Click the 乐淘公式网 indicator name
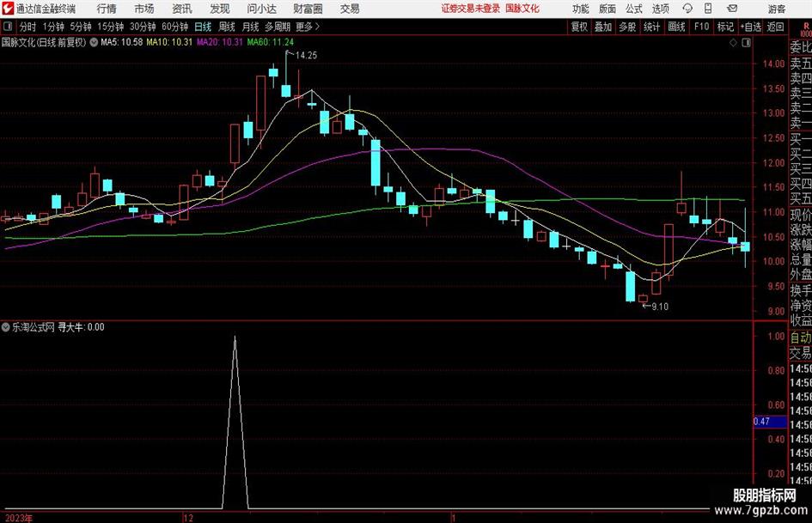Viewport: 812px width, 523px height. [34, 327]
